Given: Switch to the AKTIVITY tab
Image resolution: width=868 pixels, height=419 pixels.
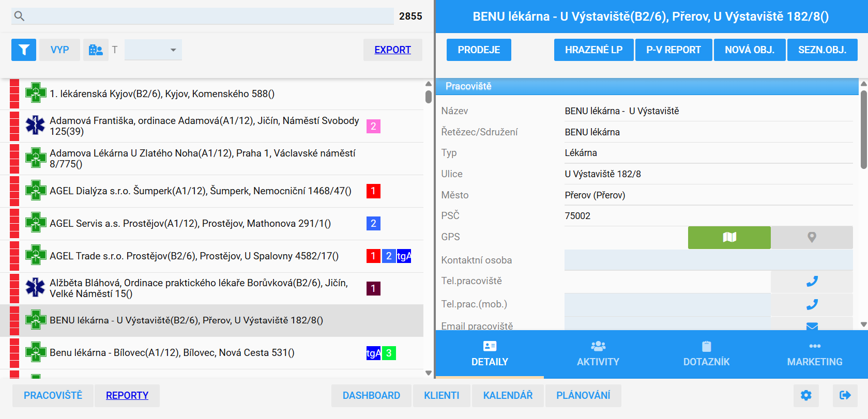Looking at the screenshot, I should click(x=598, y=354).
